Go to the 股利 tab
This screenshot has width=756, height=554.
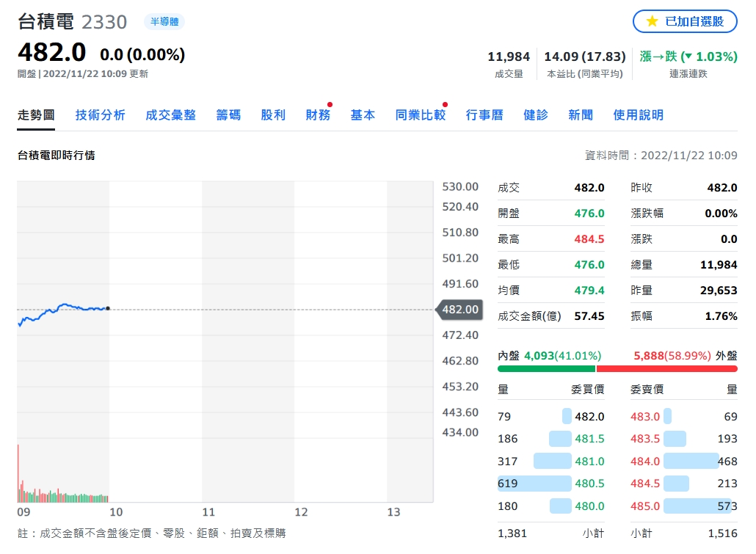(273, 114)
